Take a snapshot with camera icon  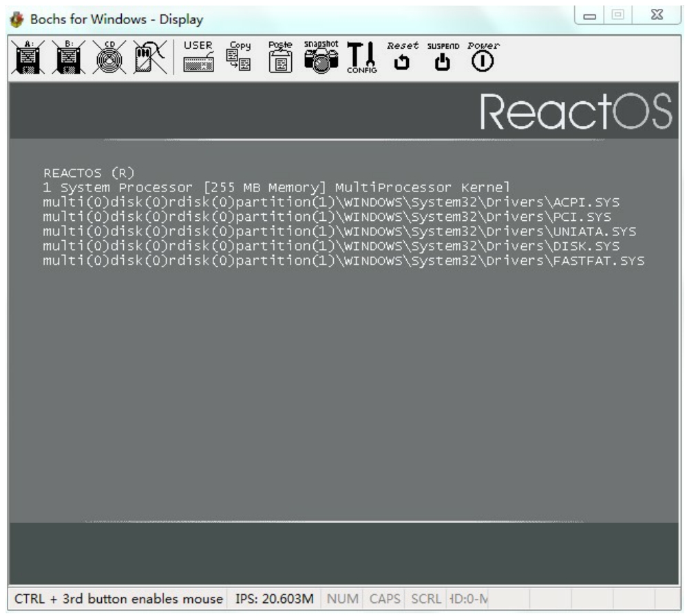point(321,56)
